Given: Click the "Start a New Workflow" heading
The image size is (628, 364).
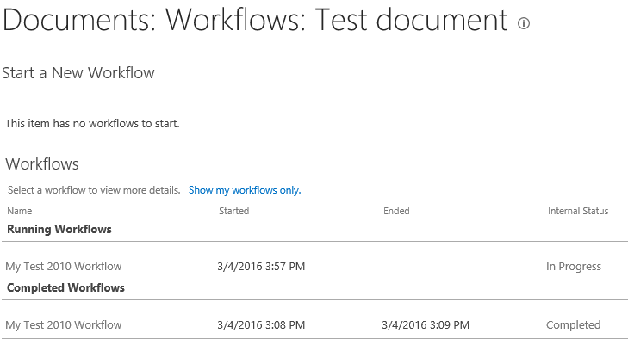Looking at the screenshot, I should pos(78,73).
